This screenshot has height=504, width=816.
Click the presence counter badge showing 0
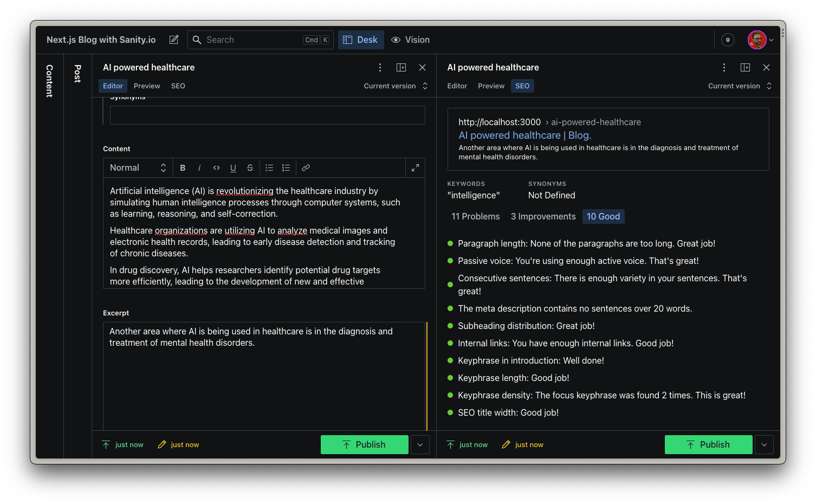click(728, 40)
